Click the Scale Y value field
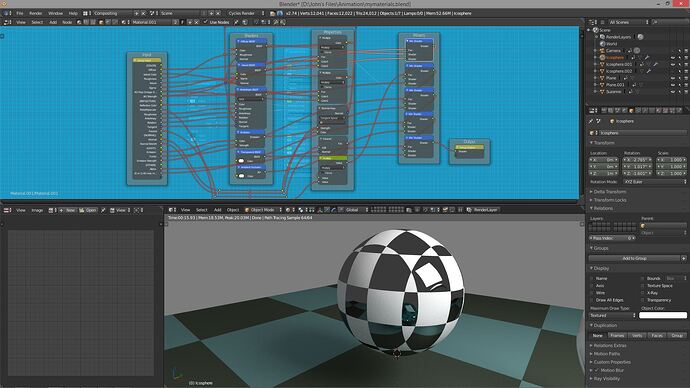Image resolution: width=690 pixels, height=388 pixels. 672,167
